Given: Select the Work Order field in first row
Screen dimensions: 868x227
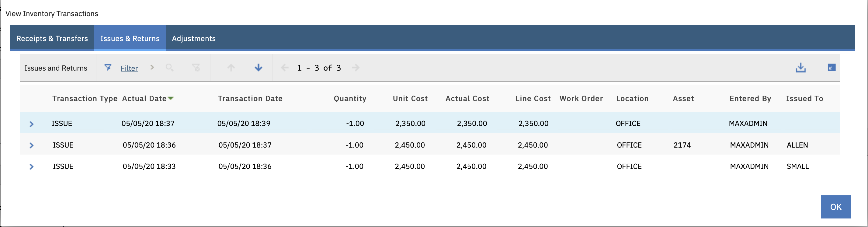Looking at the screenshot, I should tap(585, 124).
